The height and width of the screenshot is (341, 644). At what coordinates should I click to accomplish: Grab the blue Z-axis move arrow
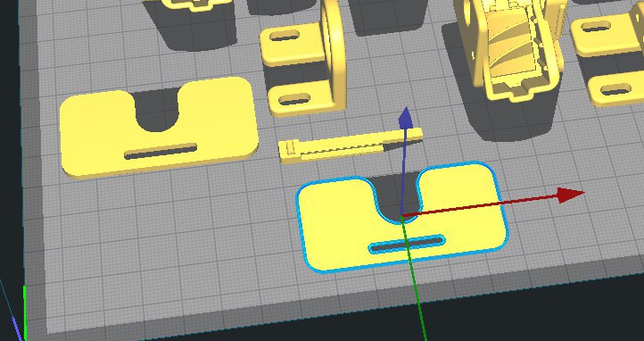pos(406,118)
